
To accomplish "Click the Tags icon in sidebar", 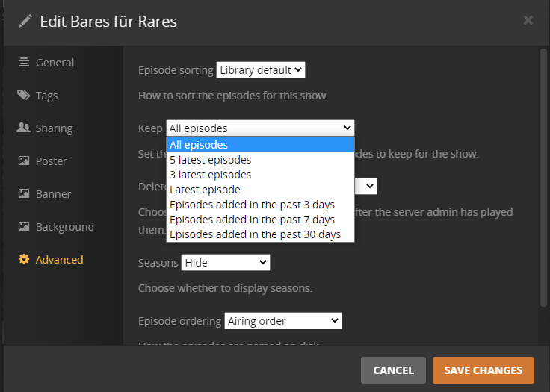I will click(x=24, y=95).
